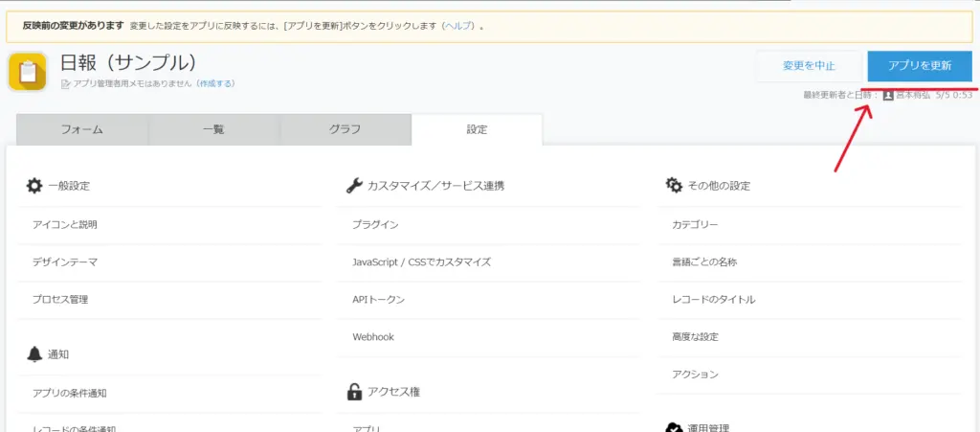Image resolution: width=980 pixels, height=432 pixels.
Task: Click the 変更を中止 button
Action: (809, 66)
